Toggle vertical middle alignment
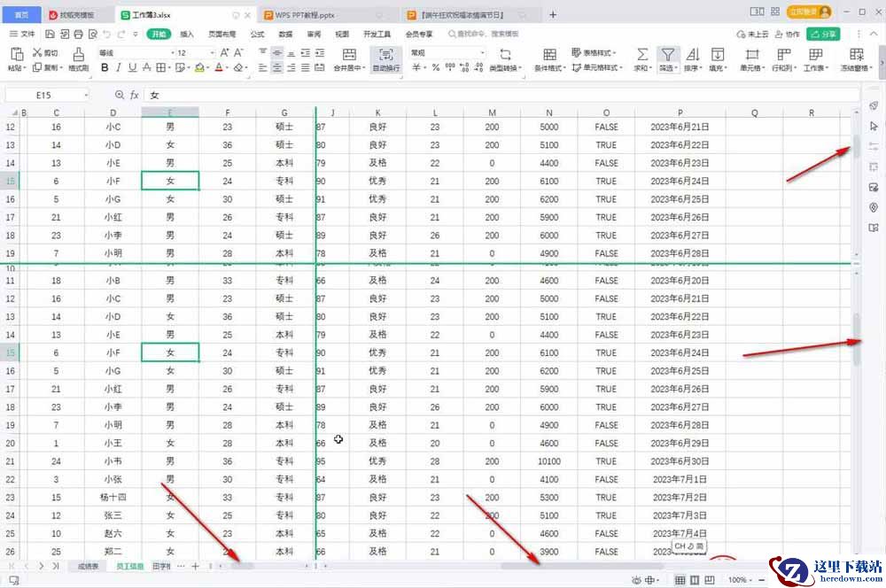 tap(276, 52)
